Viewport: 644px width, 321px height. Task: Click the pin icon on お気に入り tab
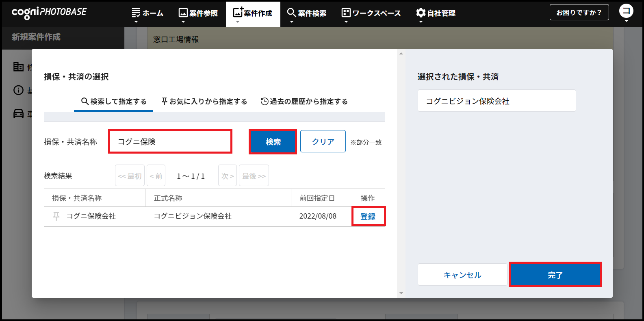coord(165,101)
